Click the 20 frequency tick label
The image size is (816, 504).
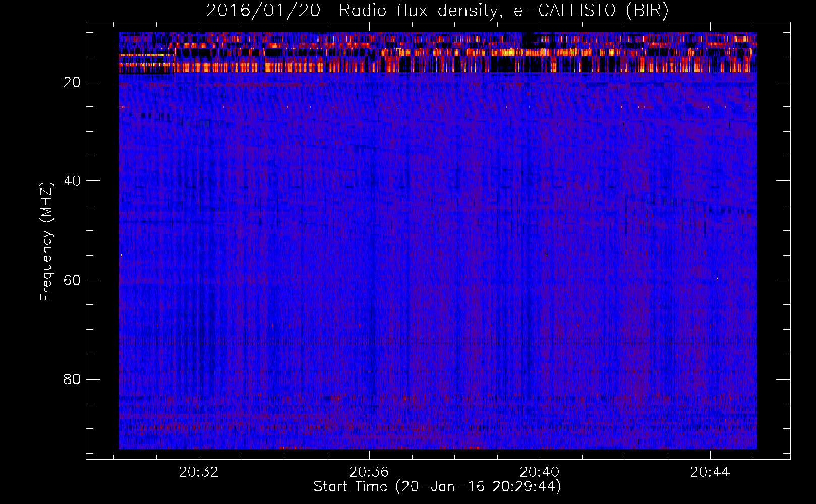(73, 82)
